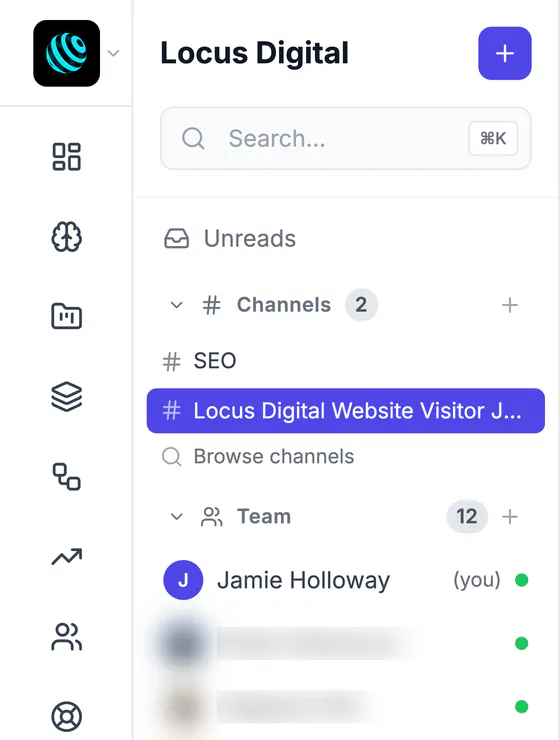Click green online status dot for Jamie Holloway
560x740 pixels.
pos(521,580)
